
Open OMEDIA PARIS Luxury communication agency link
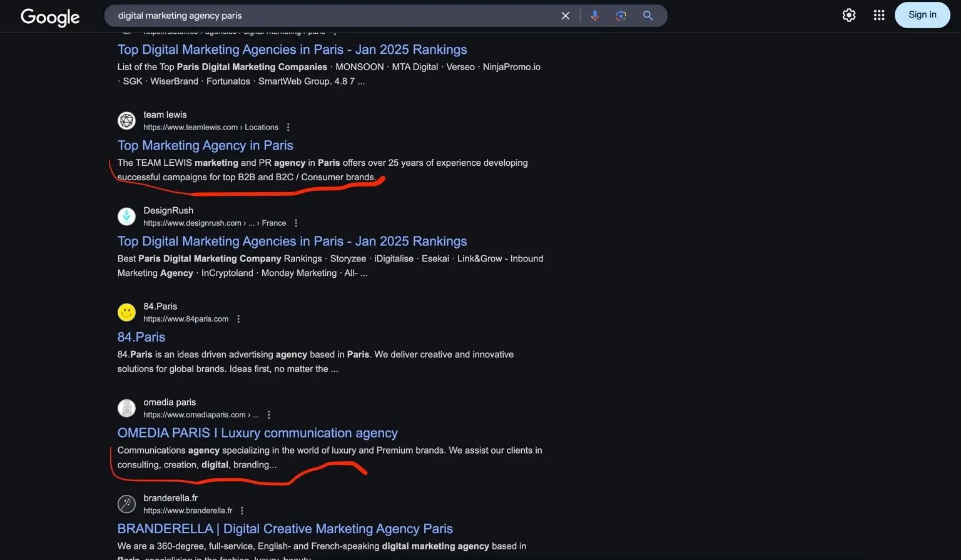(x=257, y=433)
